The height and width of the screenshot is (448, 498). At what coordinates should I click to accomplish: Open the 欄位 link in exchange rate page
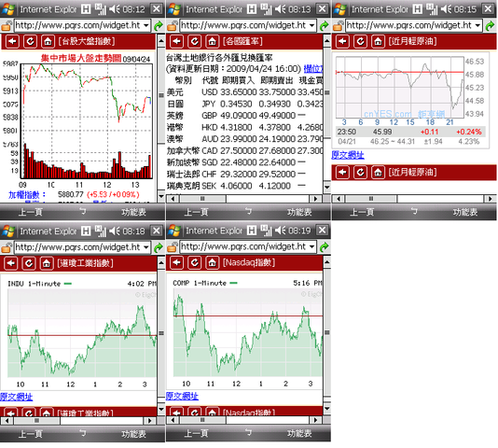(313, 69)
